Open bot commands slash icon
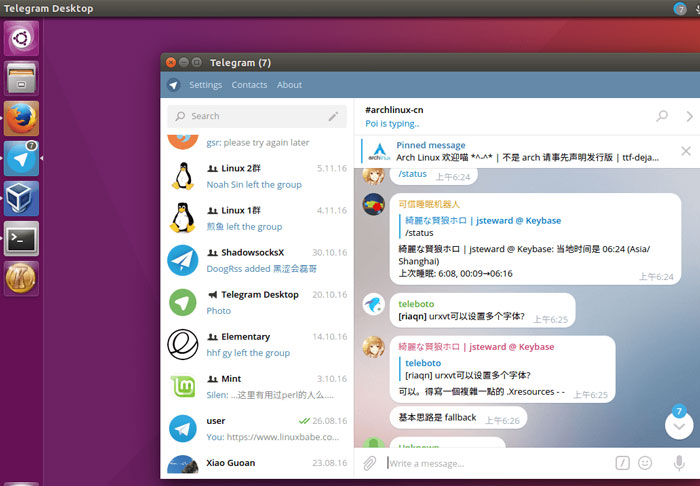The width and height of the screenshot is (700, 486). [x=622, y=463]
